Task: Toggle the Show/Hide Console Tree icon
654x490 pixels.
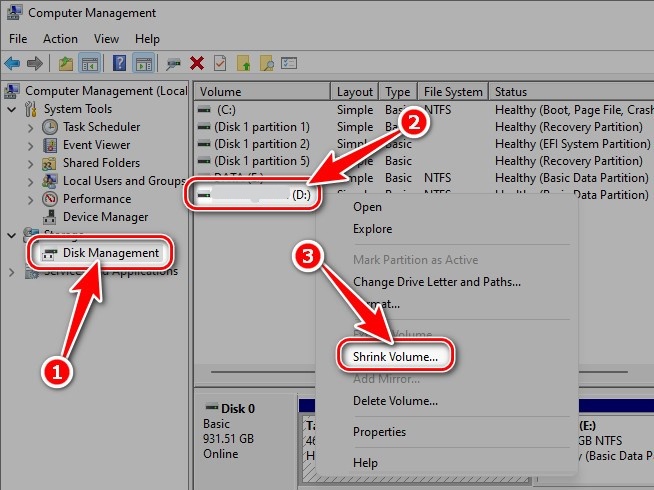Action: pos(90,64)
